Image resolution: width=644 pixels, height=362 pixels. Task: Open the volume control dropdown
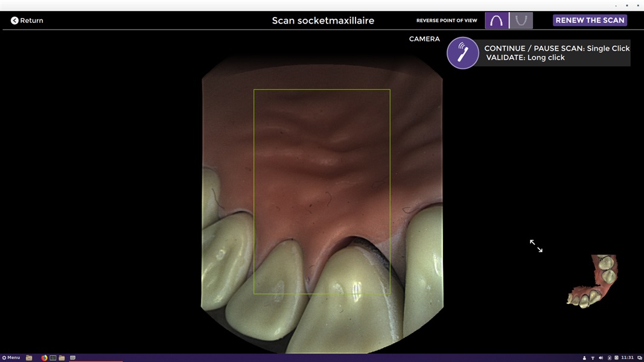[x=600, y=357]
